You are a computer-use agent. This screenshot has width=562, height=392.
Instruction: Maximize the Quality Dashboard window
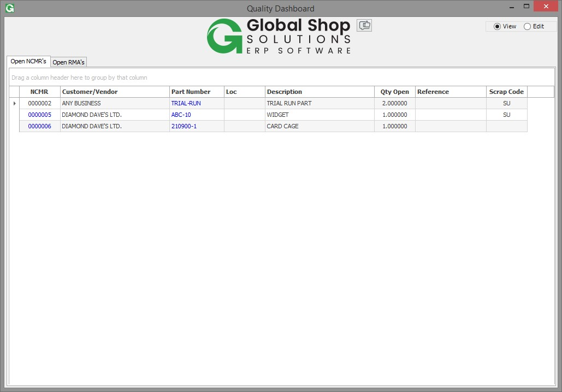point(526,6)
